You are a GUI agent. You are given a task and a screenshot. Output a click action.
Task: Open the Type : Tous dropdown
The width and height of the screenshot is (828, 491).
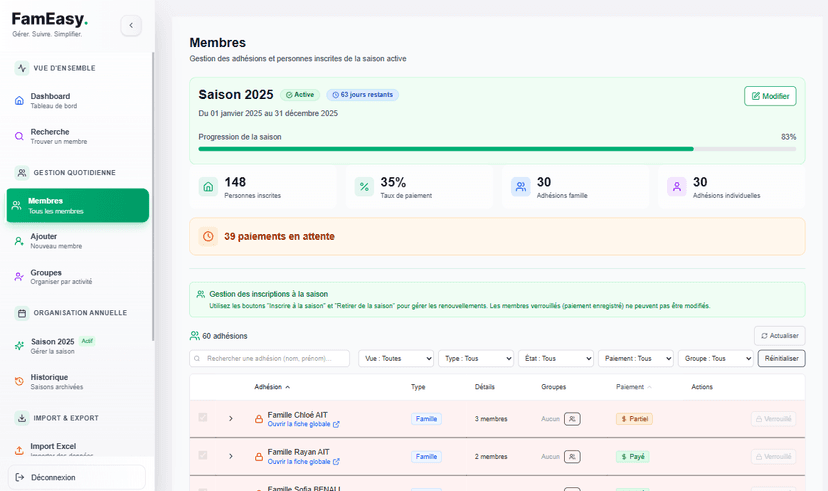(476, 358)
